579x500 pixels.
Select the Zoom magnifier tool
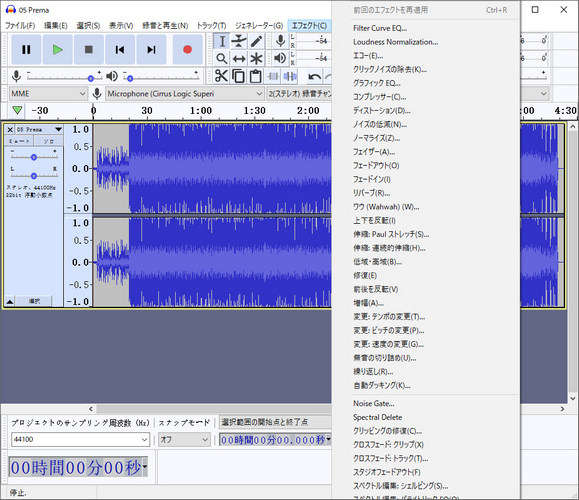coord(222,58)
